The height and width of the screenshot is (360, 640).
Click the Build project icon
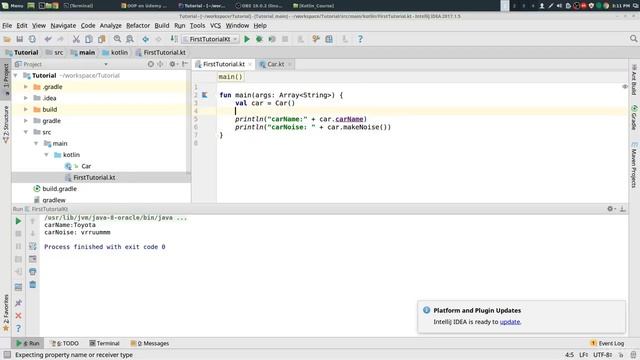173,39
